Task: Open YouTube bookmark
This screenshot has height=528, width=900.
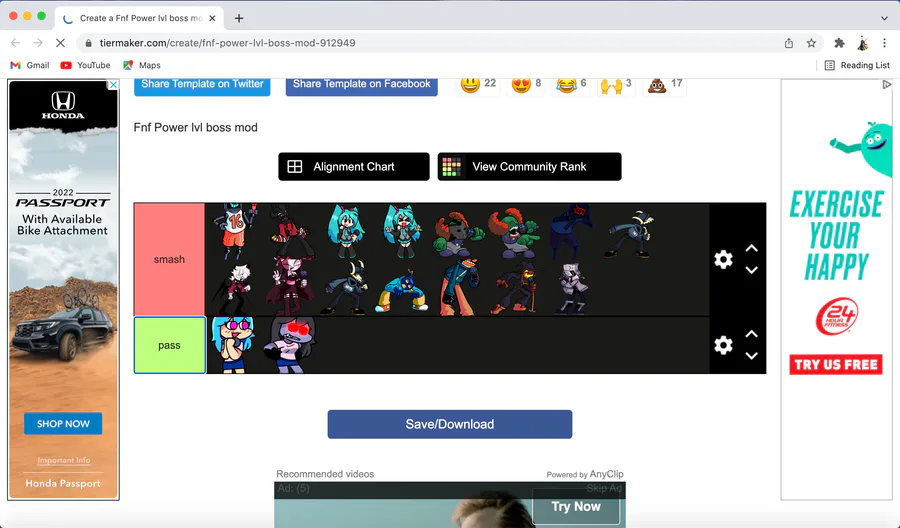Action: pos(86,65)
